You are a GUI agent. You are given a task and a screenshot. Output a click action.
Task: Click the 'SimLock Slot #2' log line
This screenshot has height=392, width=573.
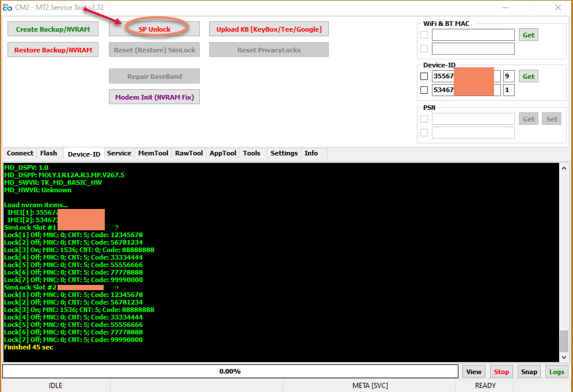(x=61, y=287)
